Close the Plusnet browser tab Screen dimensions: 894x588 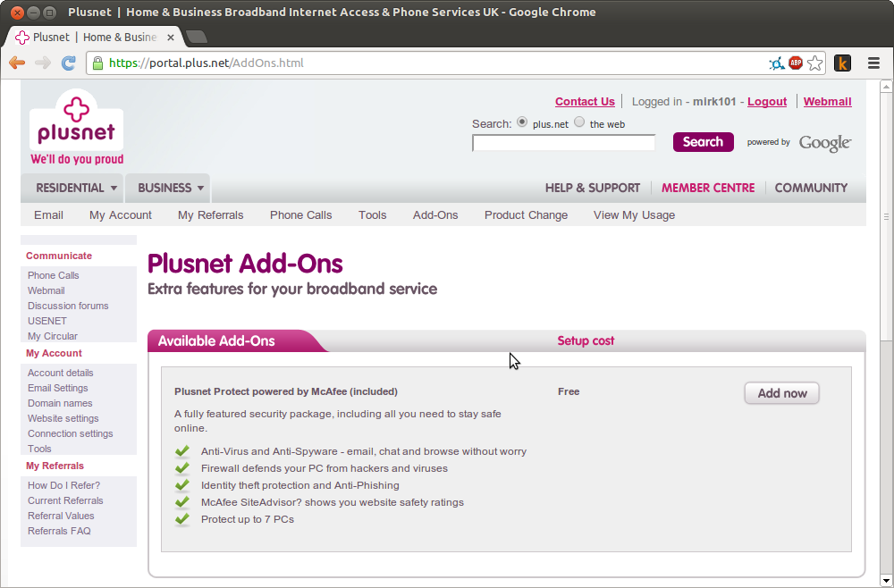(171, 38)
